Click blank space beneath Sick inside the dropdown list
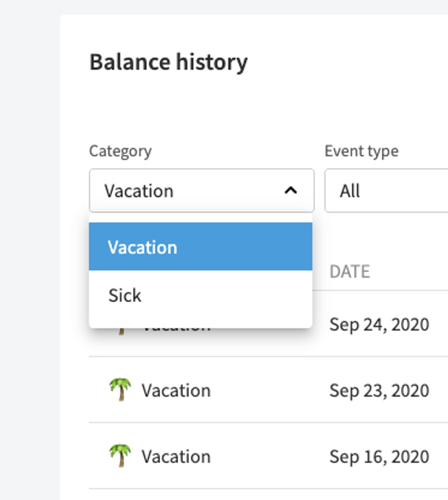This screenshot has width=448, height=500. click(201, 323)
